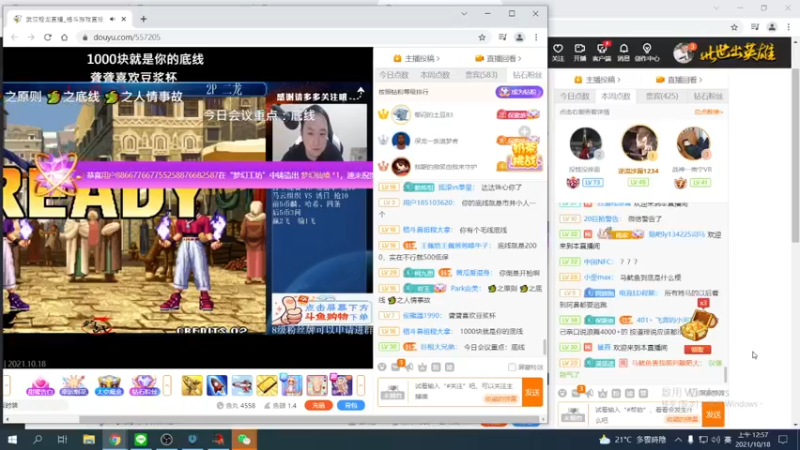Send the chat message in the front window
800x450 pixels.
(532, 392)
